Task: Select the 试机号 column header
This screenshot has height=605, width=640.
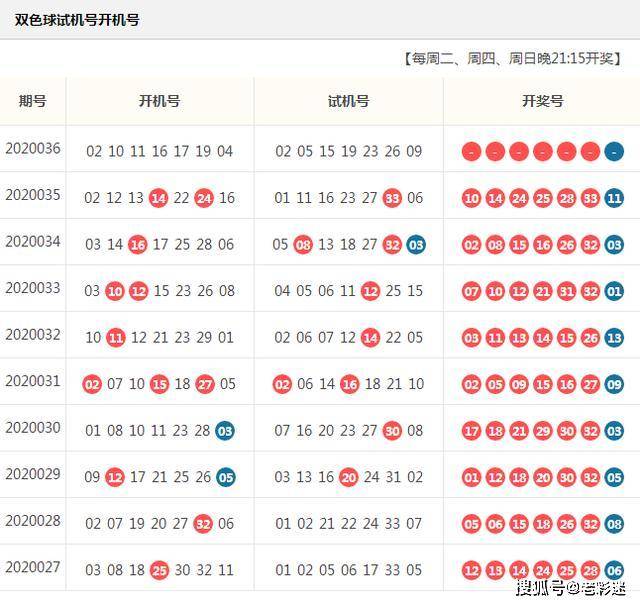Action: (x=349, y=101)
